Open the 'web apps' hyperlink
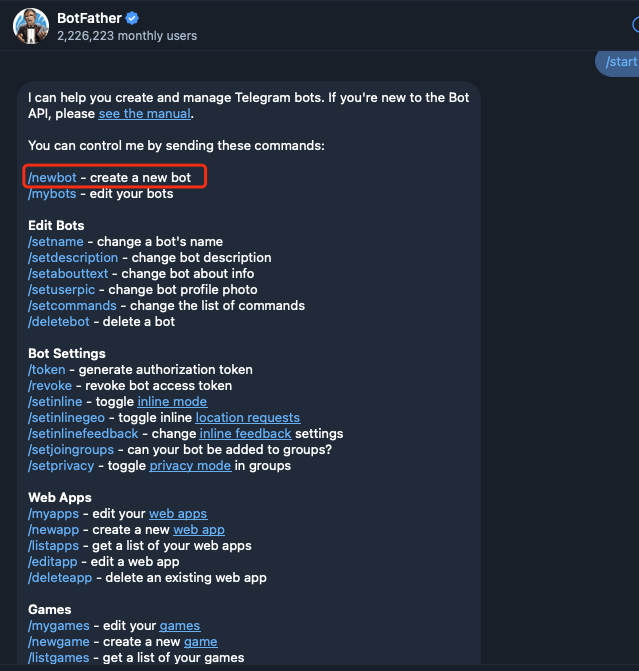The height and width of the screenshot is (671, 639). click(178, 514)
